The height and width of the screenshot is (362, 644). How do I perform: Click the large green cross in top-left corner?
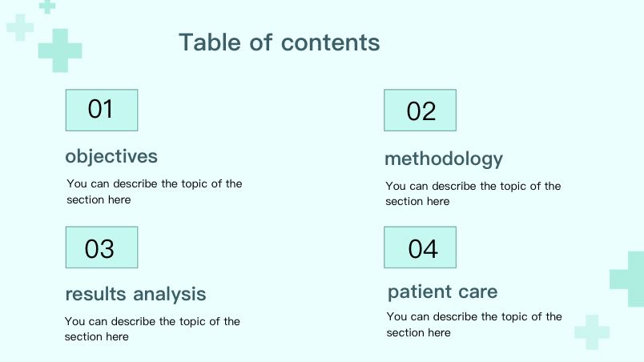[60, 50]
